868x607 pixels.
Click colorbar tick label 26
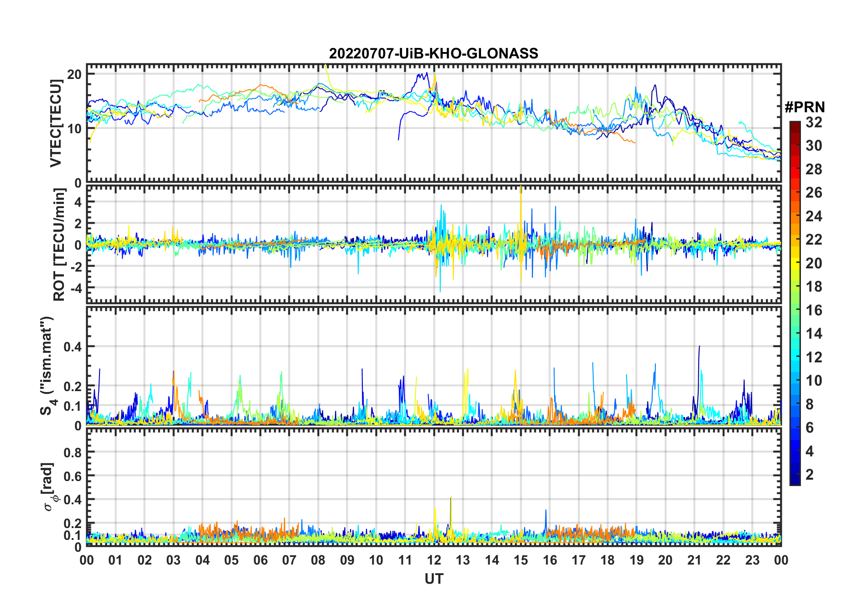pos(814,193)
